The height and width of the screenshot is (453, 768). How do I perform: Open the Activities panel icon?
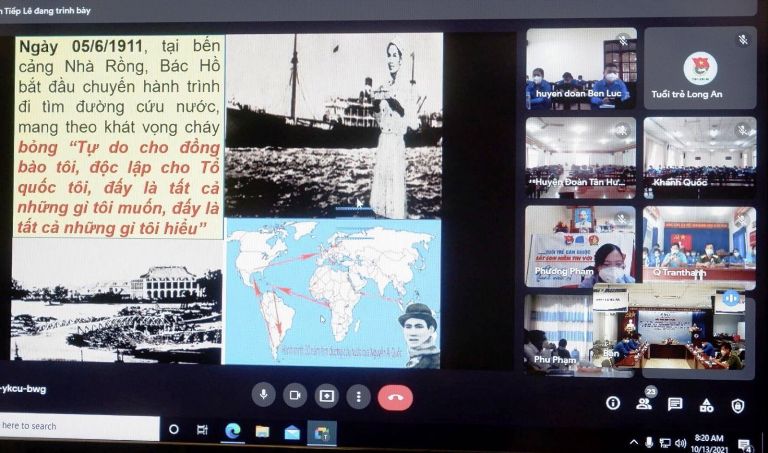(x=706, y=405)
